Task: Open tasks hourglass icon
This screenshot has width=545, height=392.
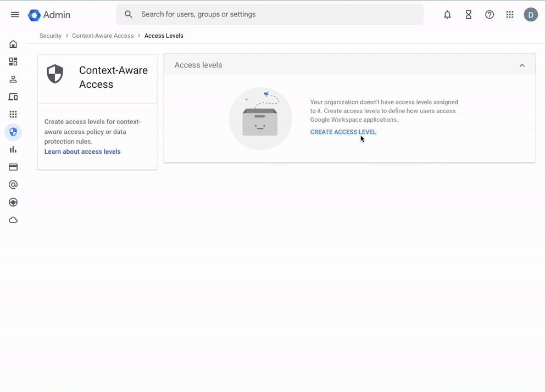Action: point(468,15)
